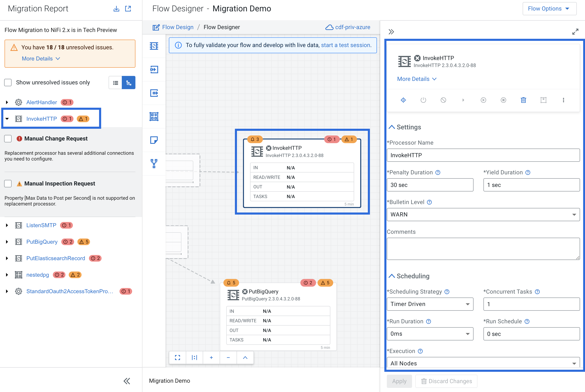Click the Discard Changes button

446,381
